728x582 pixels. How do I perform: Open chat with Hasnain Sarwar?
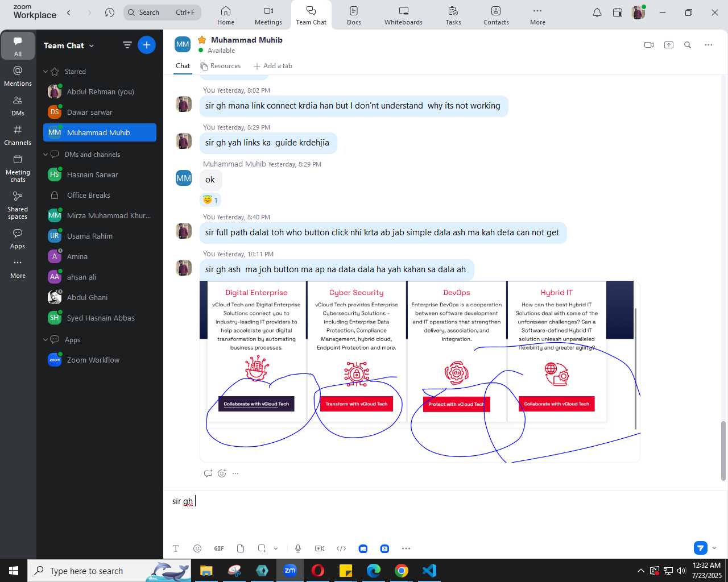coord(100,174)
